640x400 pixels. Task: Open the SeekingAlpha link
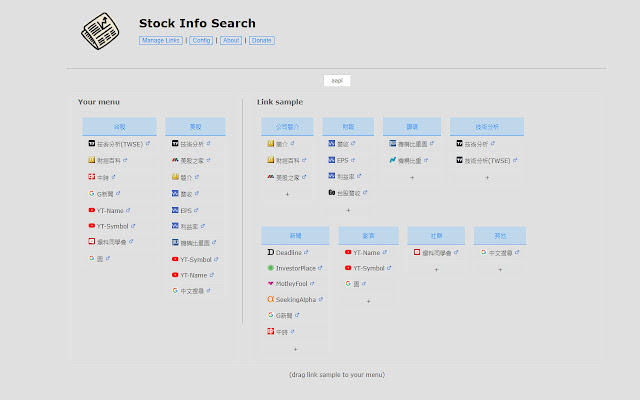pos(296,300)
